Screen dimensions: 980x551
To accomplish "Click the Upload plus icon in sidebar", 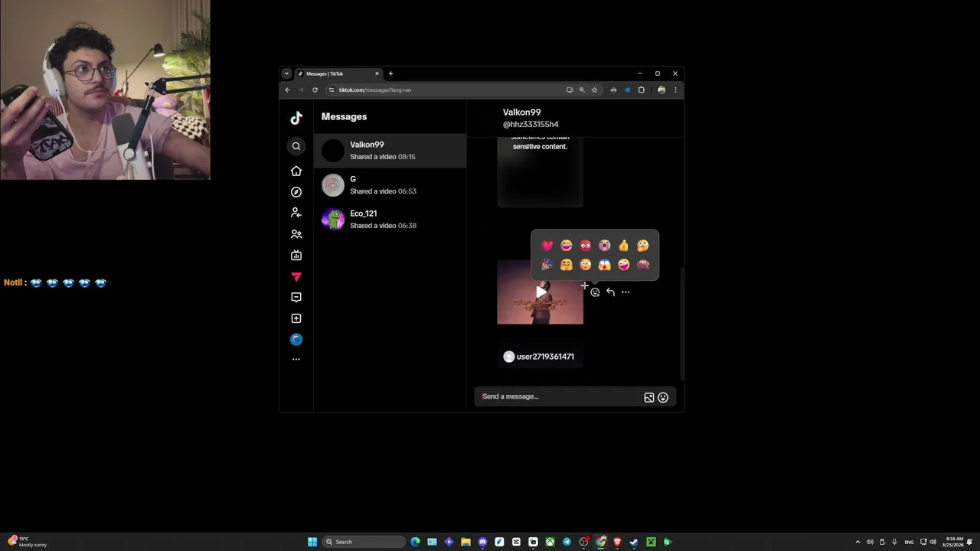I will pyautogui.click(x=296, y=318).
